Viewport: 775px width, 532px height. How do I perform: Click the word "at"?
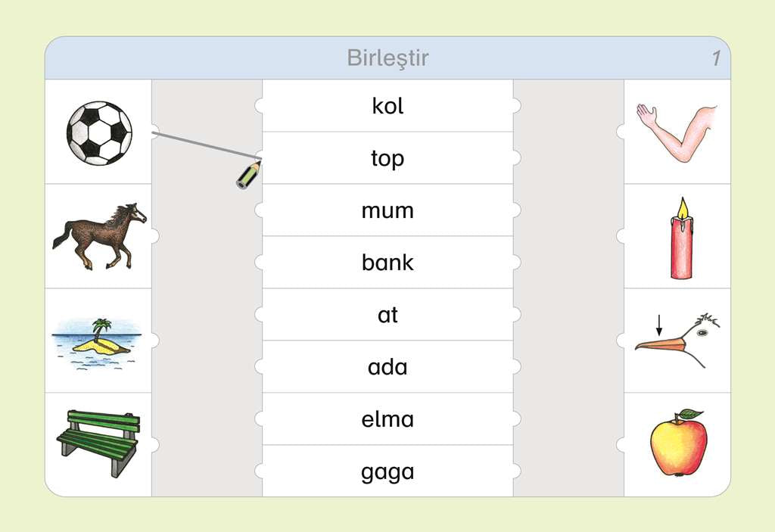pos(387,315)
